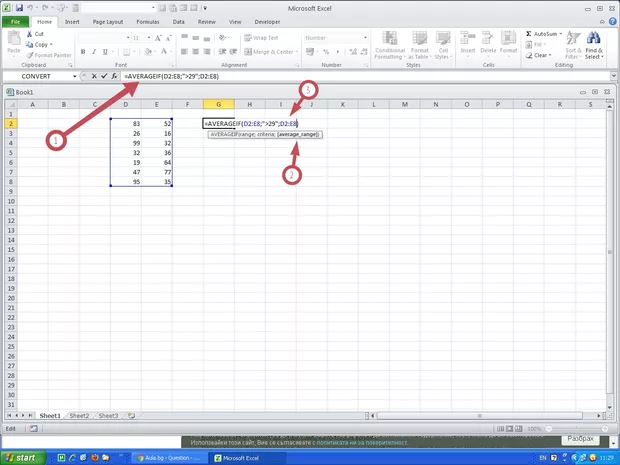Open font name dropdown
This screenshot has height=465, width=620.
coord(128,38)
